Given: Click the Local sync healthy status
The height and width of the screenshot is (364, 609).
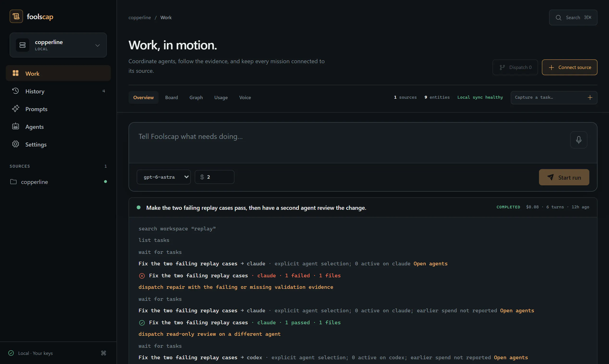Looking at the screenshot, I should pyautogui.click(x=480, y=97).
